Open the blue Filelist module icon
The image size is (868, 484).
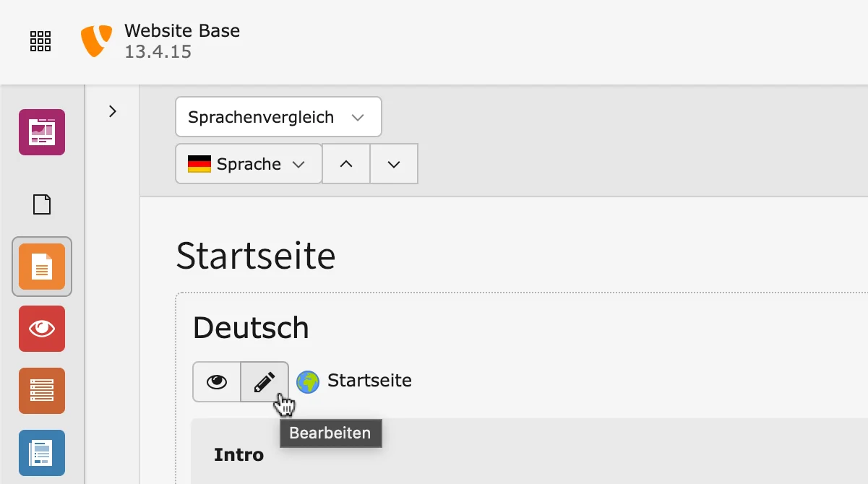tap(41, 453)
